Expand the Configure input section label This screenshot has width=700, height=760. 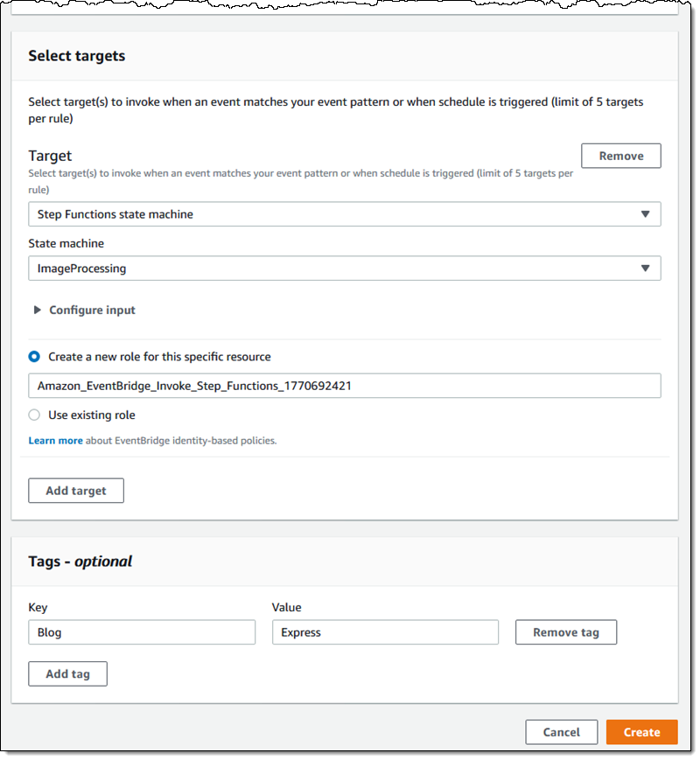(92, 310)
